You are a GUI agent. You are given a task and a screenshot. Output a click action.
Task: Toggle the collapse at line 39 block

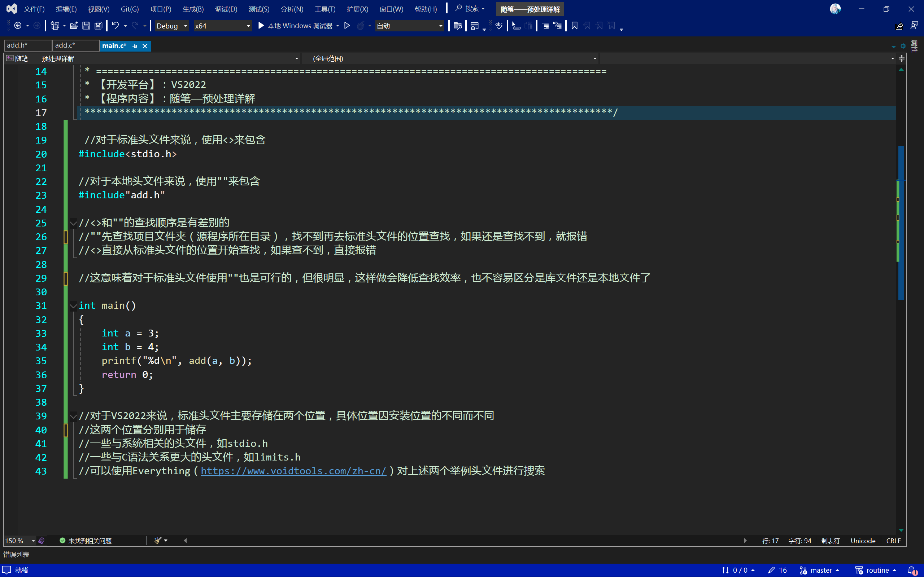(x=73, y=415)
